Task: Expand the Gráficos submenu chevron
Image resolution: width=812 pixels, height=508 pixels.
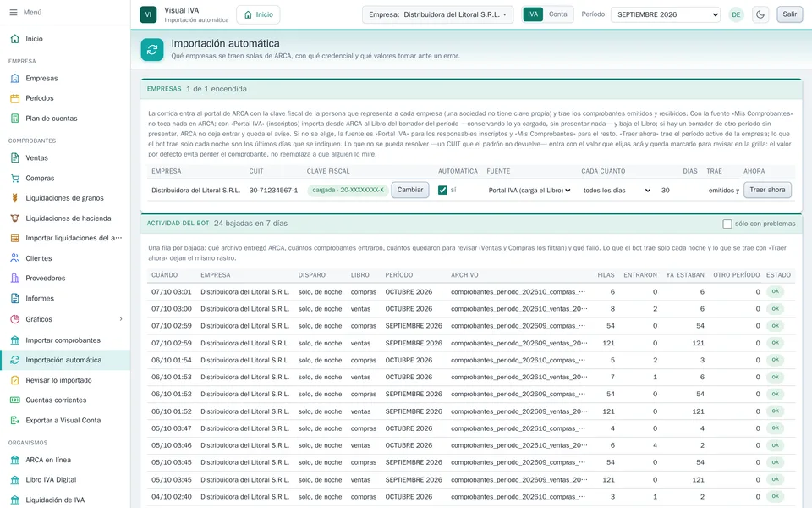Action: click(x=121, y=319)
